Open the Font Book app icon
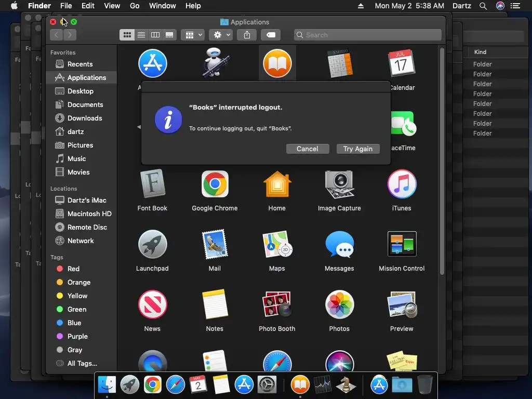 152,183
